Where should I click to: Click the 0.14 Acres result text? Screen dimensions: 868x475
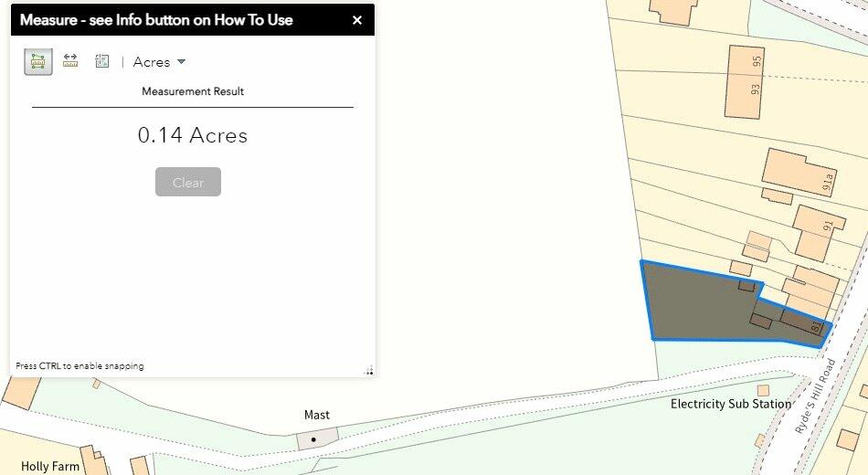pyautogui.click(x=193, y=135)
